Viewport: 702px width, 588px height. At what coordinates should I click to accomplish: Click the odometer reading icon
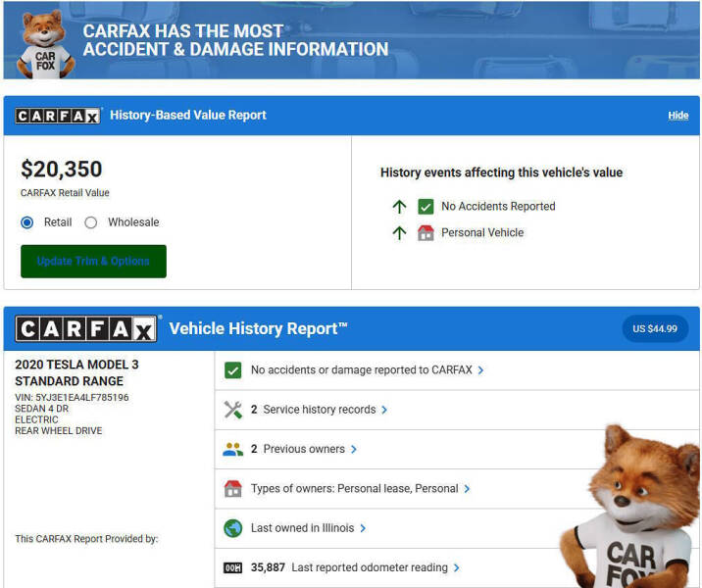pos(232,567)
